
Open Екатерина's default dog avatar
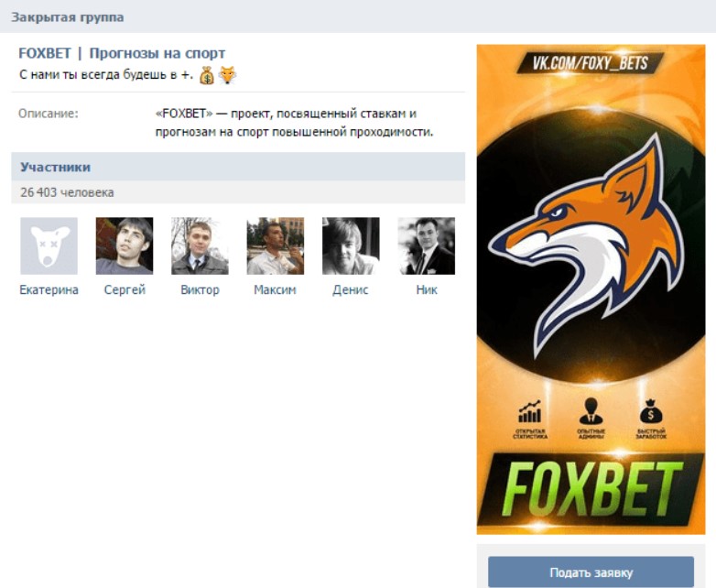click(49, 245)
